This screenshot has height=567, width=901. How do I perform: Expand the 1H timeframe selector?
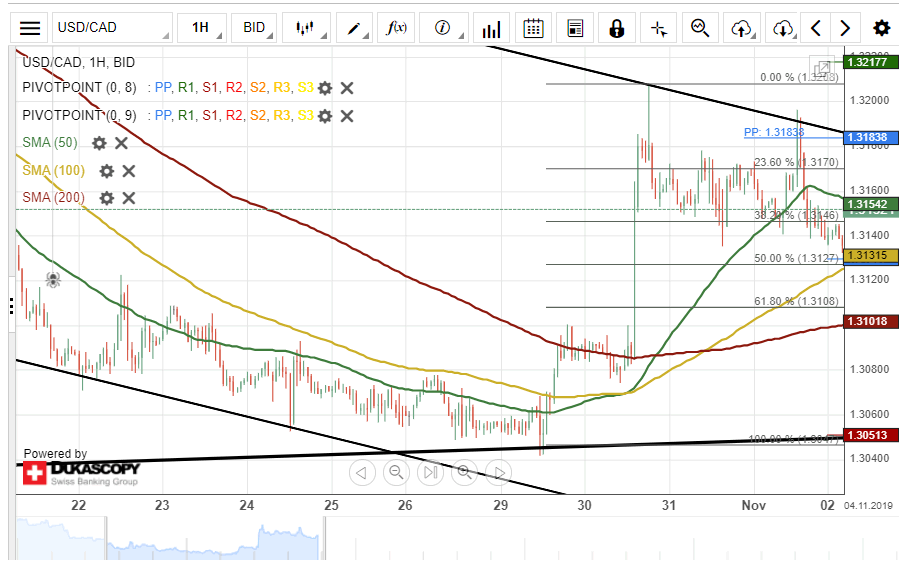(201, 28)
